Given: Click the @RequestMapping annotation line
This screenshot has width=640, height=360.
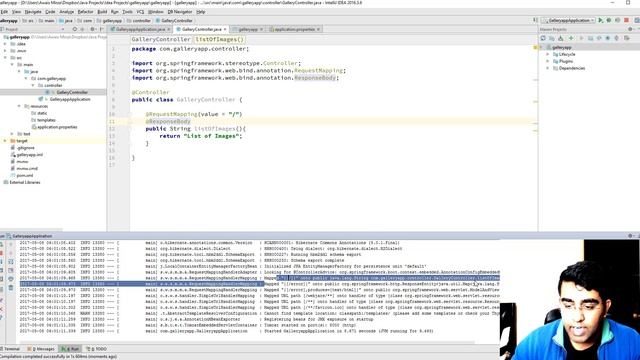Looking at the screenshot, I should [x=194, y=114].
